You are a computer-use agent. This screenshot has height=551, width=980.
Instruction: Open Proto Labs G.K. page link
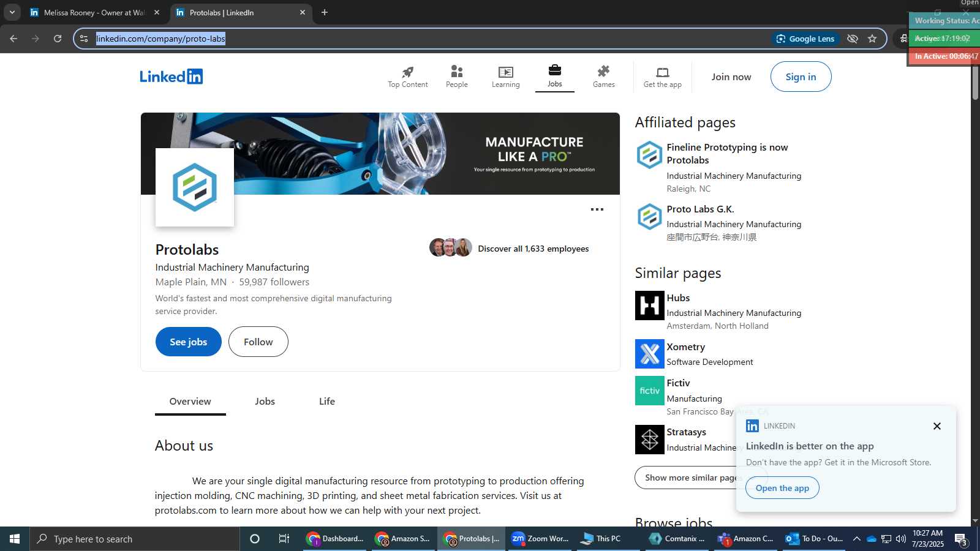click(700, 209)
